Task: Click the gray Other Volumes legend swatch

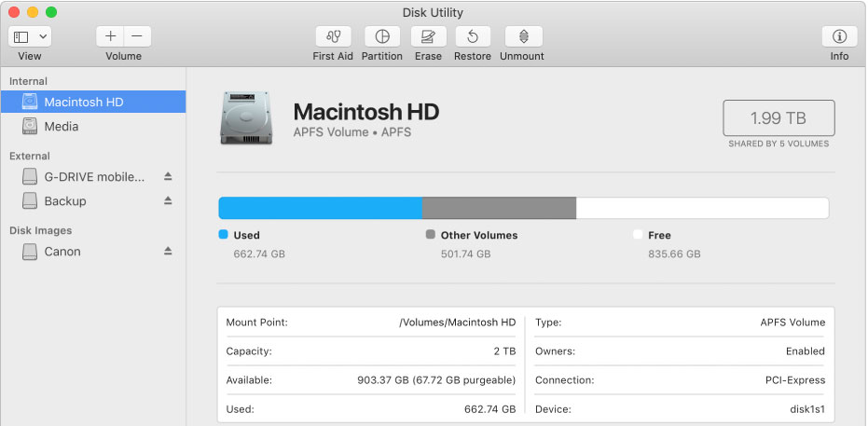Action: click(431, 235)
